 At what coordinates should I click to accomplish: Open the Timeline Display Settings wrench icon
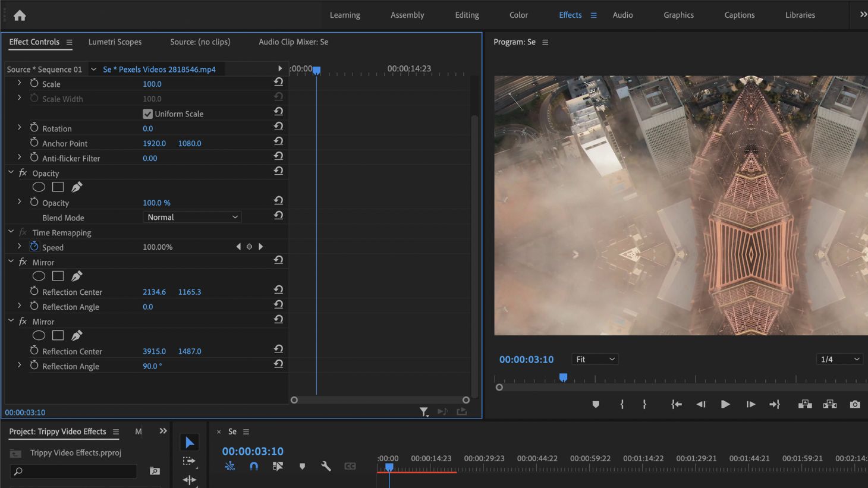click(326, 466)
